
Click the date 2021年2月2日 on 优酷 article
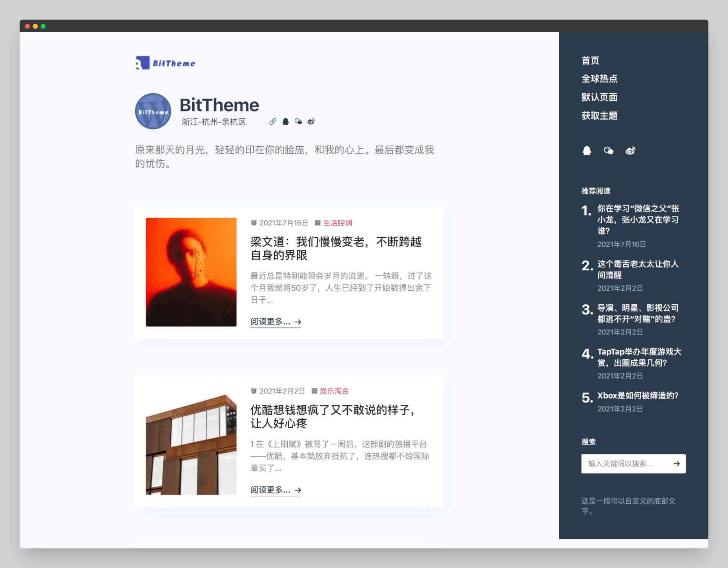coord(282,391)
